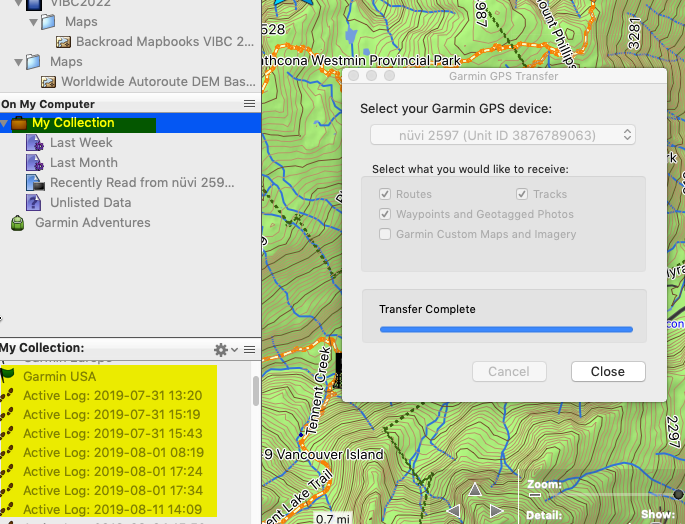Image resolution: width=685 pixels, height=524 pixels.
Task: Open the dropdown chevron beside the gear icon
Action: click(x=235, y=350)
